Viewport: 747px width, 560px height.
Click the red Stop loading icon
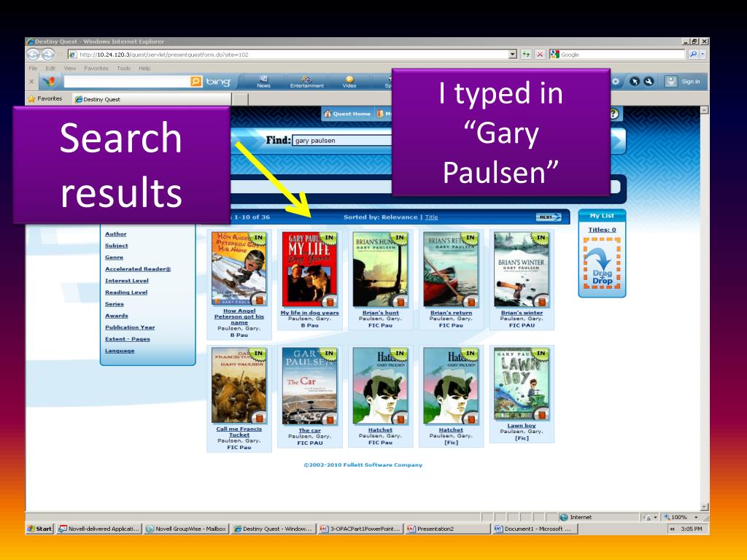coord(540,54)
